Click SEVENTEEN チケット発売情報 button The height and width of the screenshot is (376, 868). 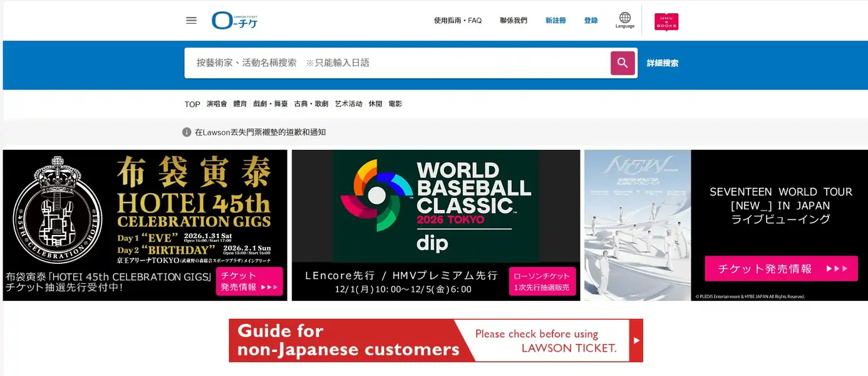click(x=781, y=268)
